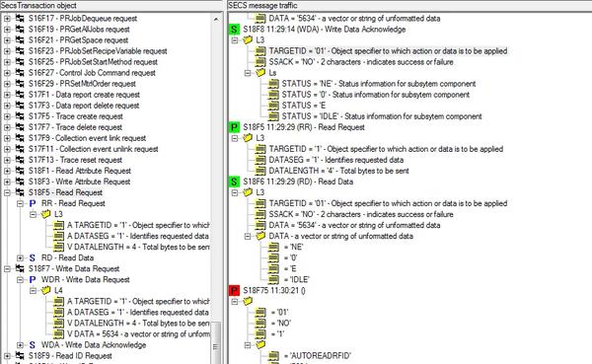Click the blue P icon beside WDR Write Data Request
Image resolution: width=592 pixels, height=364 pixels.
33,280
